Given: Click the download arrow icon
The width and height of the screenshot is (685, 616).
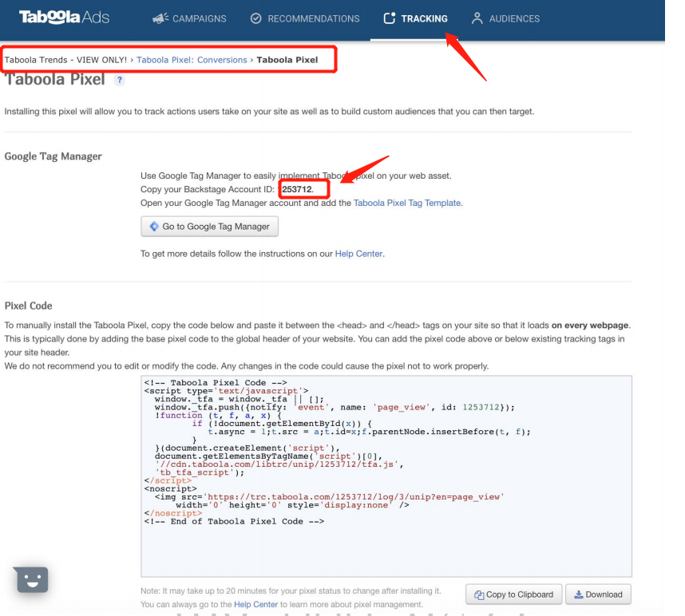Looking at the screenshot, I should coord(577,594).
